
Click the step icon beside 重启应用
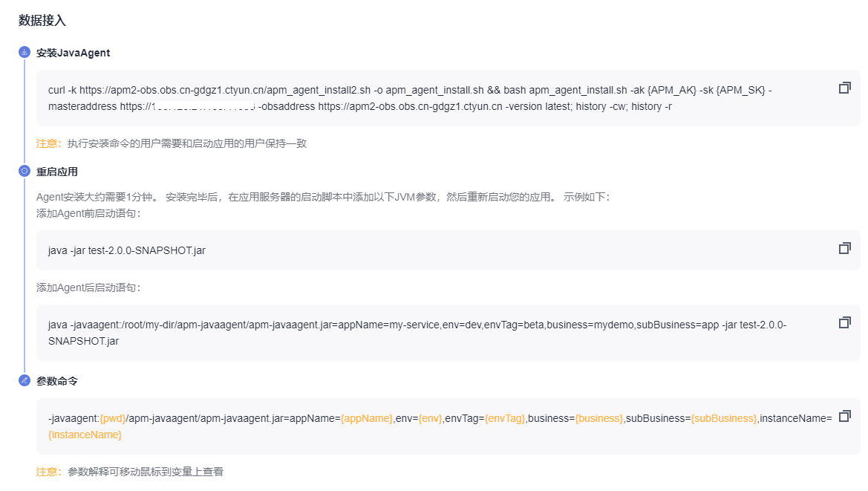tap(25, 172)
